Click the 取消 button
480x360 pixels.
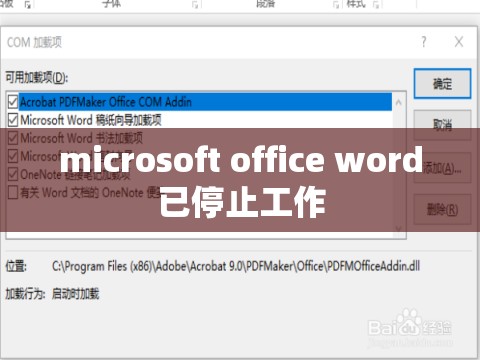[x=442, y=125]
